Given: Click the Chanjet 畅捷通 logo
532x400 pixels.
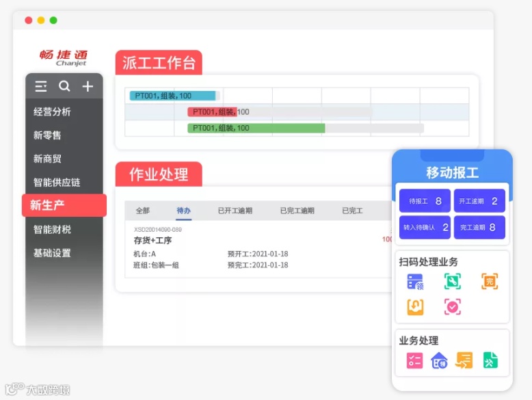Looking at the screenshot, I should coord(64,57).
